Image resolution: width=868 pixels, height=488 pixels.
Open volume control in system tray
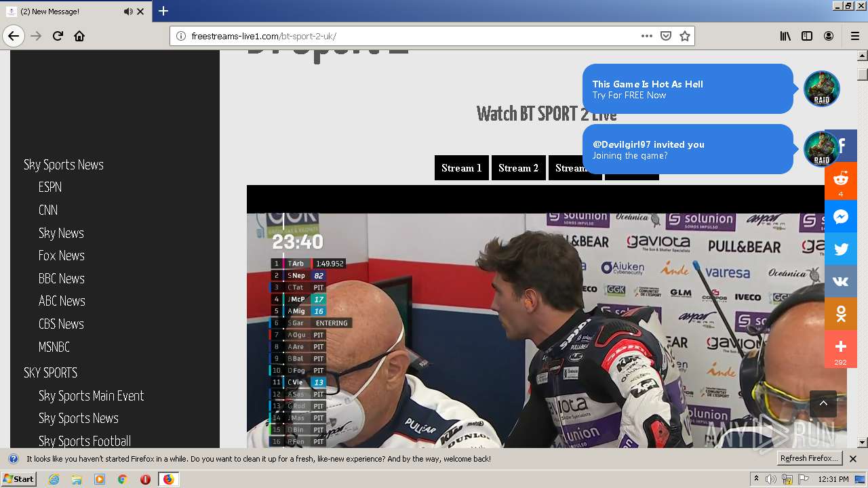(x=771, y=479)
